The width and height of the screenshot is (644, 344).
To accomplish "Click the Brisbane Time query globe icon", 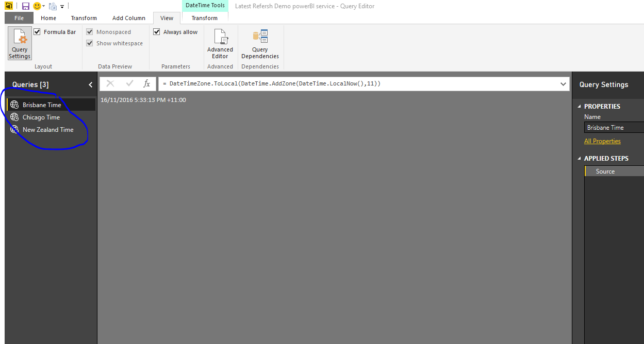I will (x=14, y=105).
